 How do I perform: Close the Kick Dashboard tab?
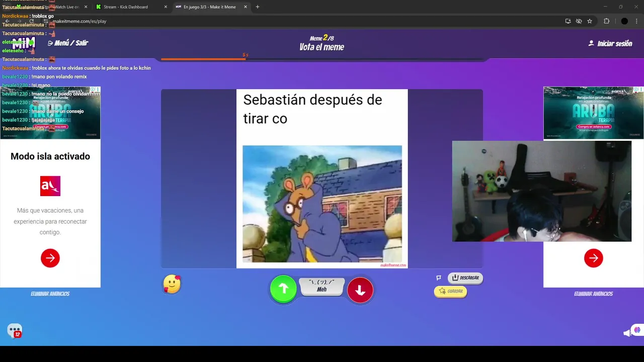[x=166, y=7]
